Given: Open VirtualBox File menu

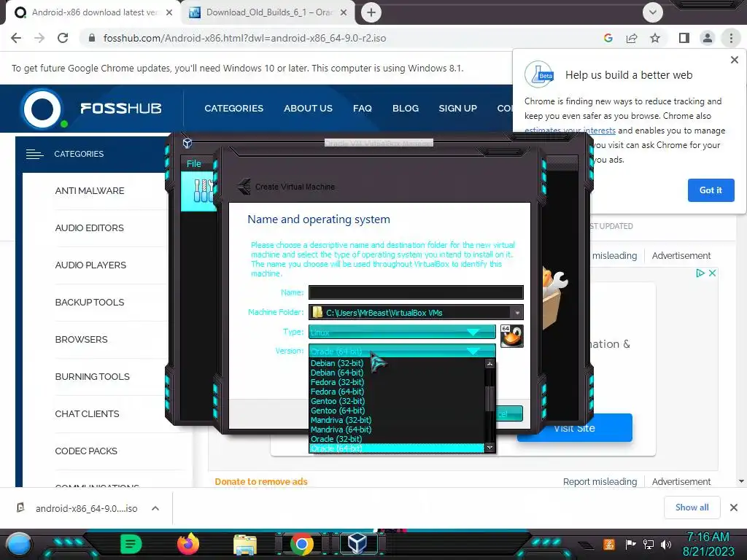Looking at the screenshot, I should (194, 164).
